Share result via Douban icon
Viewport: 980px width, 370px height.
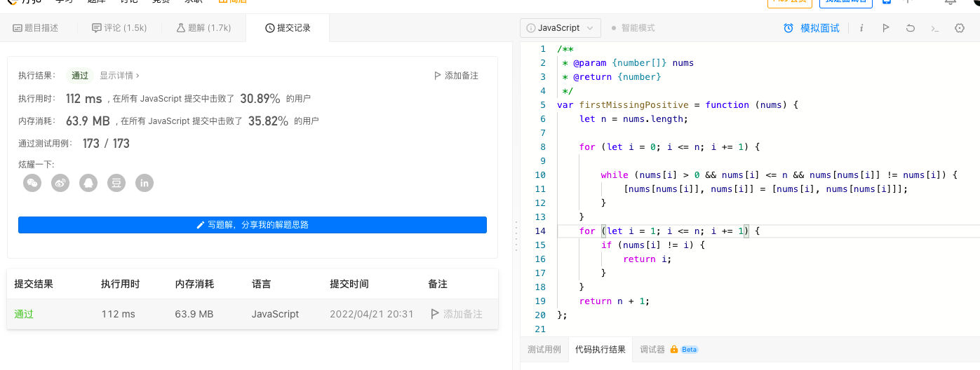click(x=116, y=183)
